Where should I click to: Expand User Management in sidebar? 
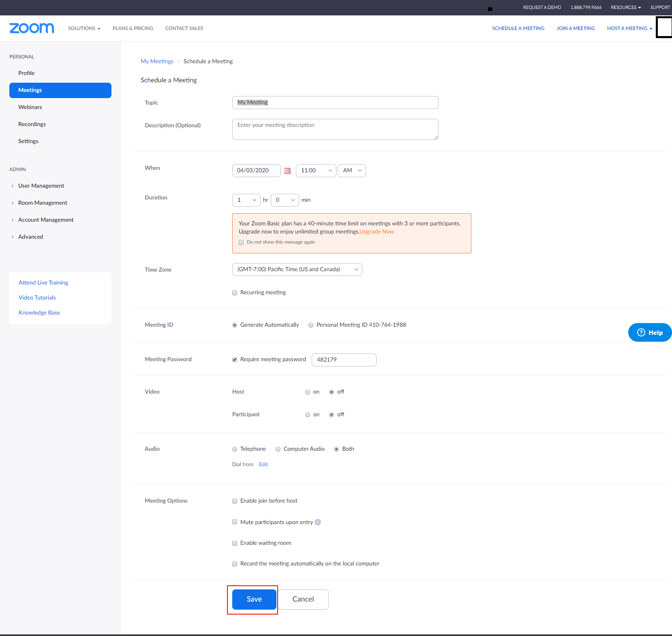[41, 186]
